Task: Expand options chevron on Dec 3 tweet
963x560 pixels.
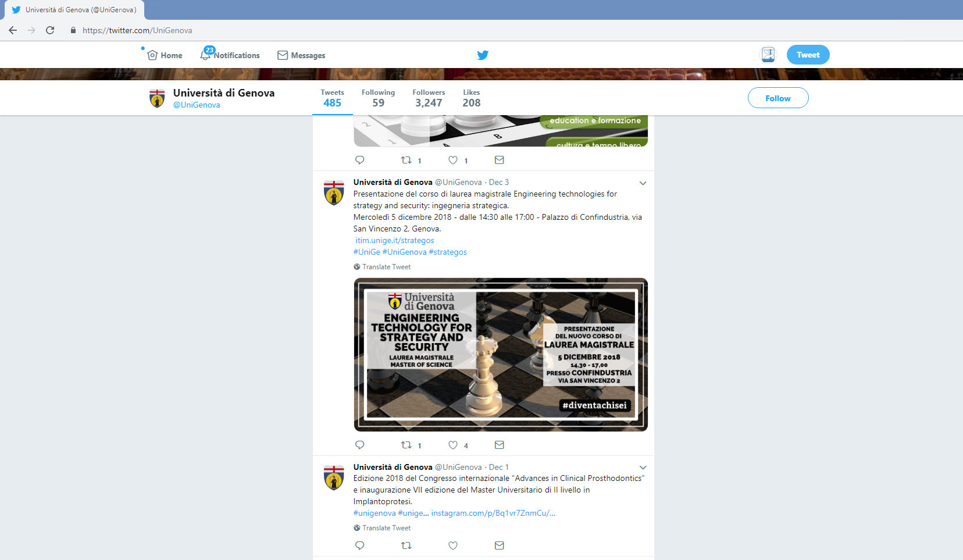Action: coord(643,183)
